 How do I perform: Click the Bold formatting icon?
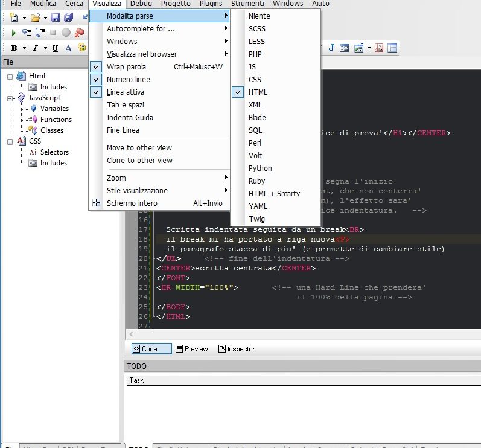[14, 48]
